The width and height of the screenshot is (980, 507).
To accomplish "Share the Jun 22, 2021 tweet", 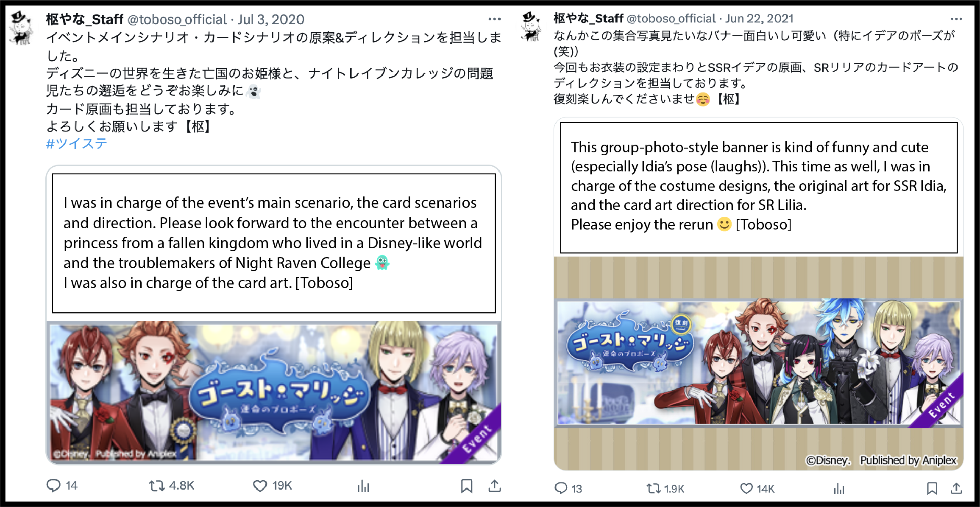I will point(956,489).
